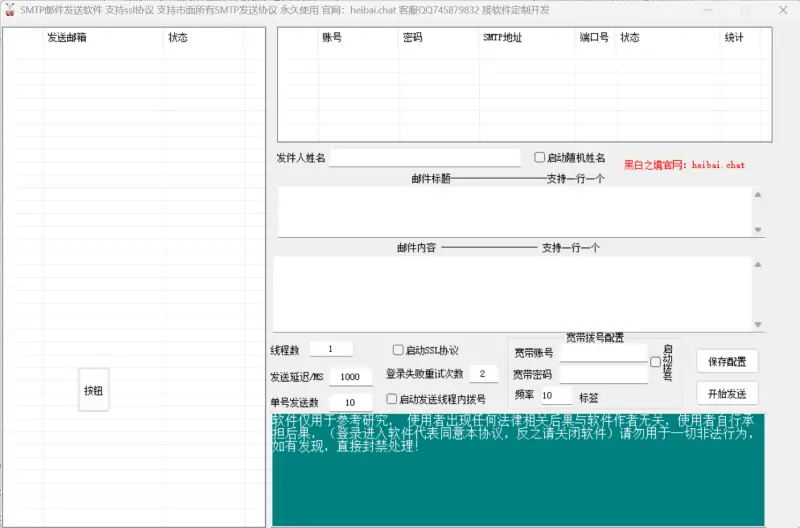Click the app icon in the title bar
The height and width of the screenshot is (528, 800).
pyautogui.click(x=9, y=9)
